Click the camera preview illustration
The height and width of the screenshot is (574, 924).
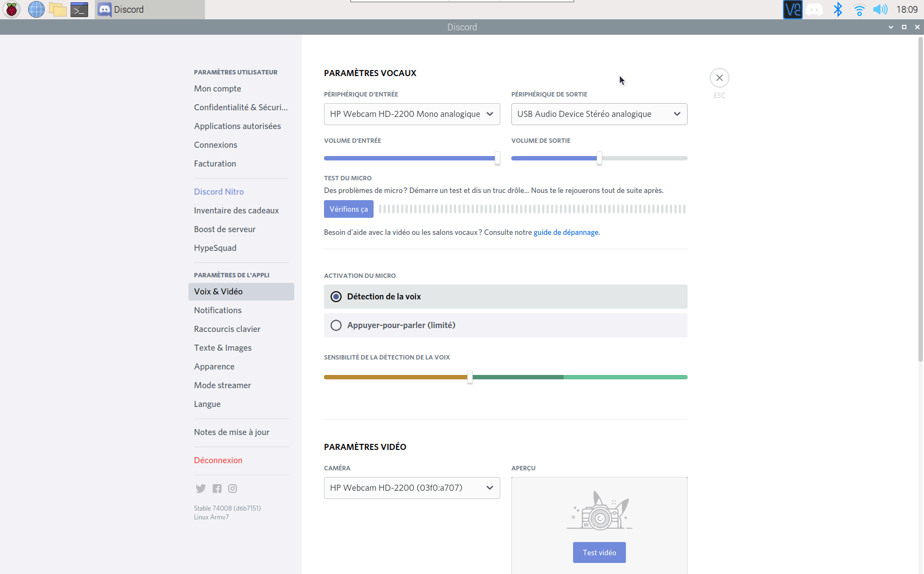pos(599,510)
